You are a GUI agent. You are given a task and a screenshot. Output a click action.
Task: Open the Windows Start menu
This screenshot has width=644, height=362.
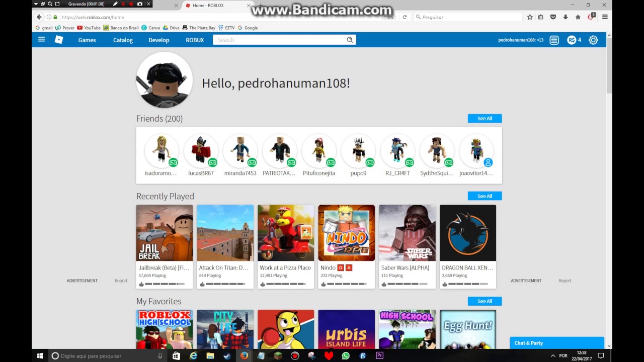40,355
